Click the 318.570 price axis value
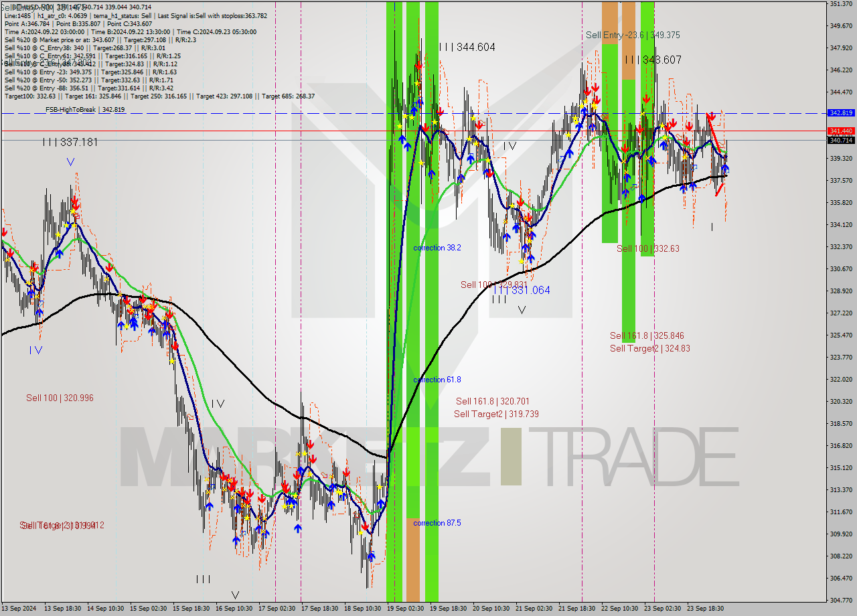Screen dimensions: 857x616 click(x=841, y=424)
